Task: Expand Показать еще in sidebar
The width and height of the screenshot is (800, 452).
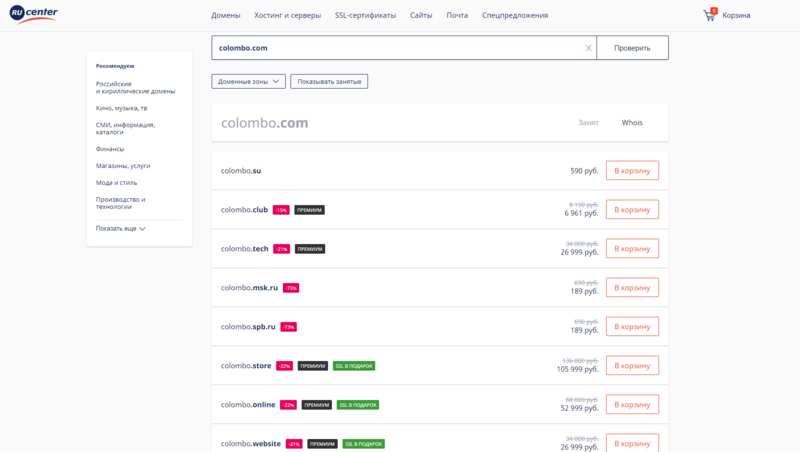Action: (121, 228)
